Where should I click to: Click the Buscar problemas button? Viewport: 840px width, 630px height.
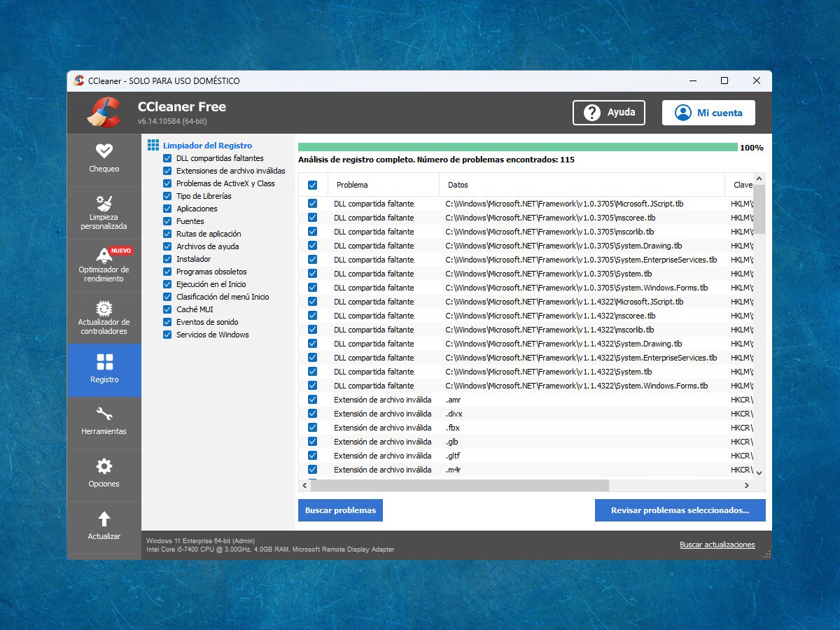point(340,510)
